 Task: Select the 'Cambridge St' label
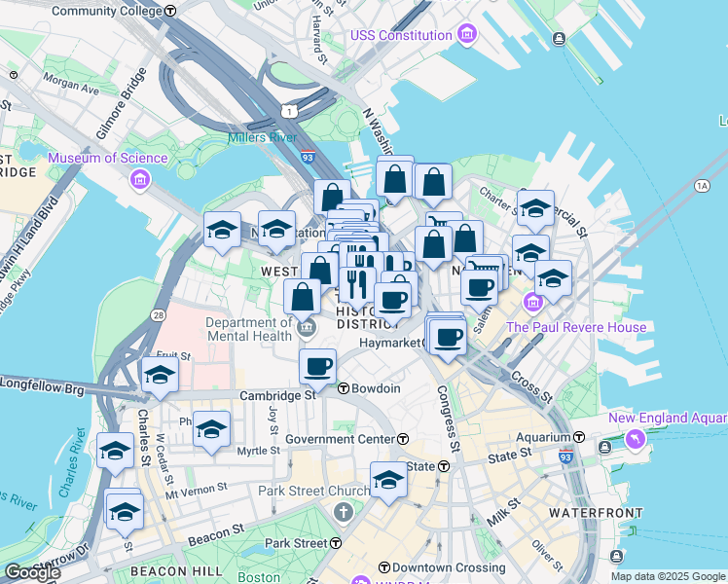(277, 395)
